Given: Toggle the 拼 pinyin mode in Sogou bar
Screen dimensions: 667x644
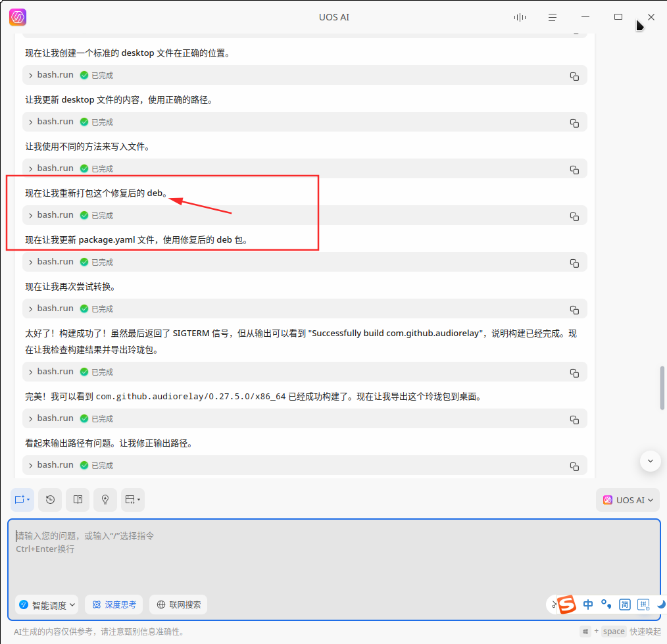Looking at the screenshot, I should pyautogui.click(x=643, y=605).
